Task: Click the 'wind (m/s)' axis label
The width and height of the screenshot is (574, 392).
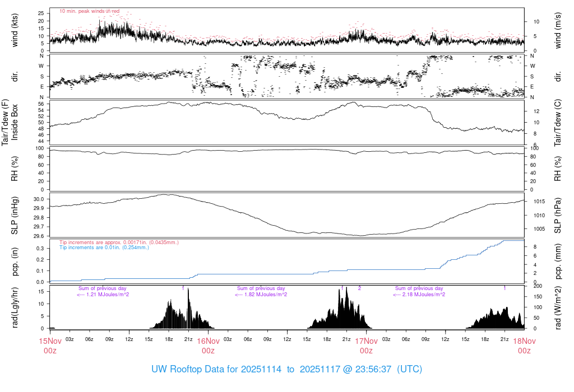Action: coord(558,30)
